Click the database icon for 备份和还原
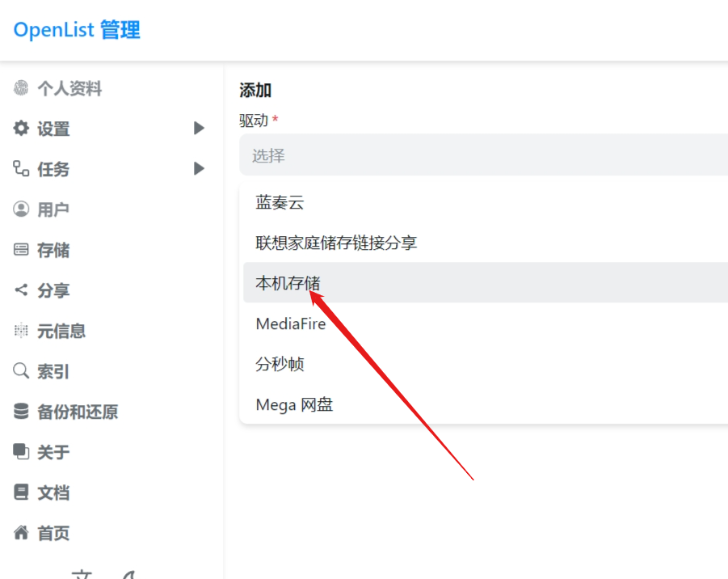Image resolution: width=728 pixels, height=579 pixels. coord(21,412)
